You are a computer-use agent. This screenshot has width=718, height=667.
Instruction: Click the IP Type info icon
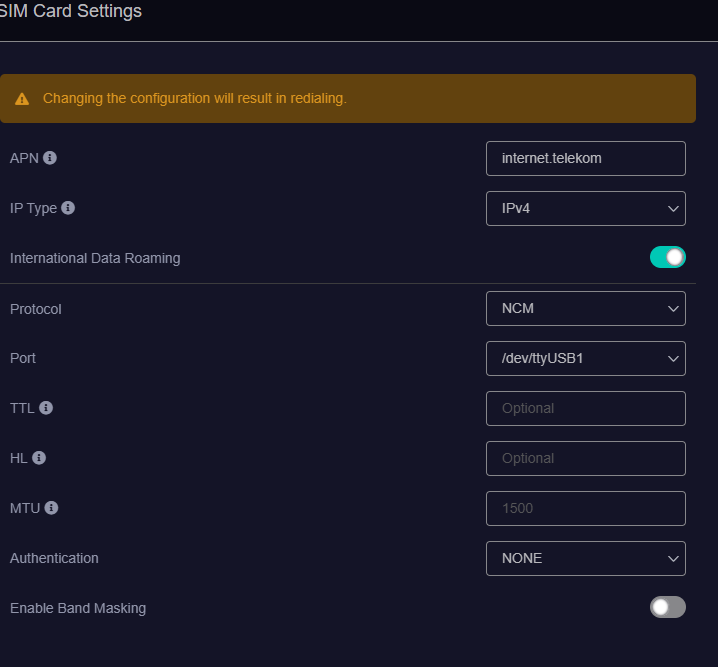tap(68, 208)
